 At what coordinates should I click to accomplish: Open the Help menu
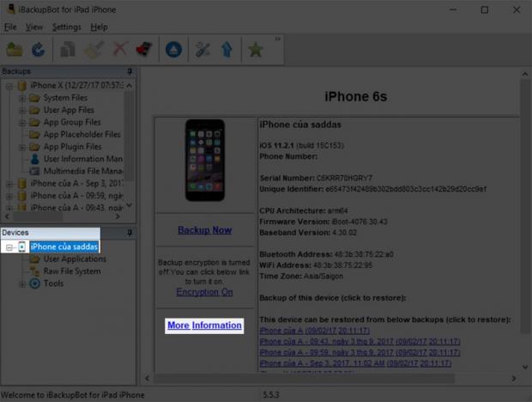pyautogui.click(x=99, y=27)
